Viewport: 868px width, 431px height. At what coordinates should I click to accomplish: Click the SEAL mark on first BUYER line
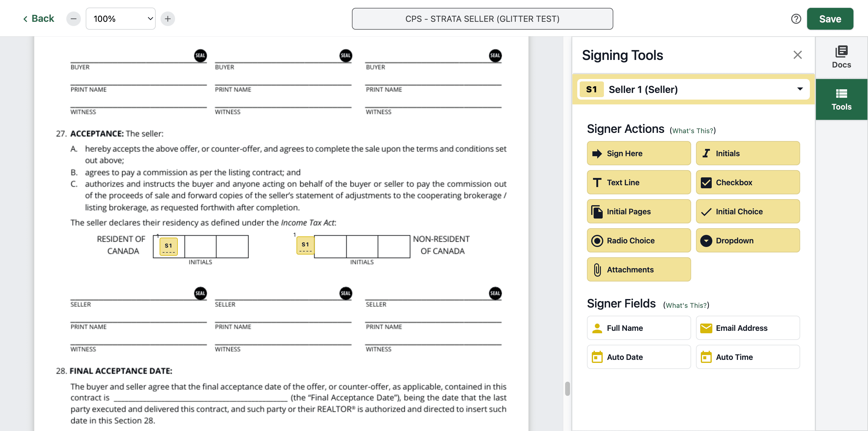point(200,56)
